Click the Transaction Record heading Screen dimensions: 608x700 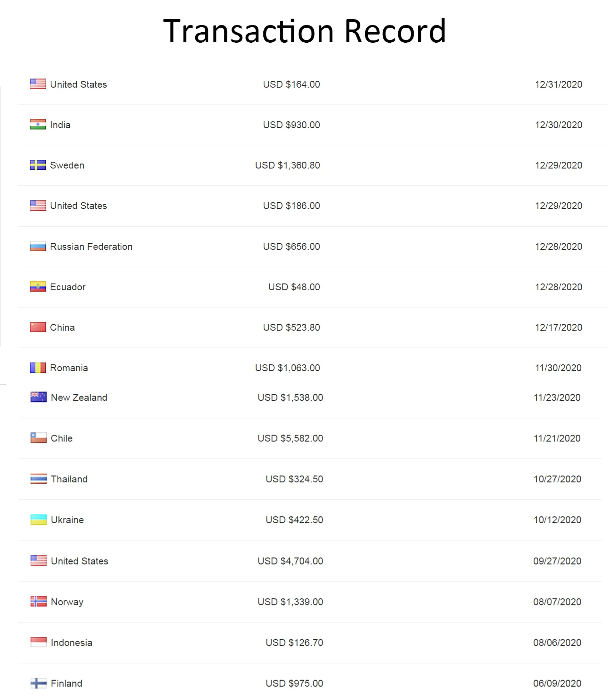pos(304,31)
